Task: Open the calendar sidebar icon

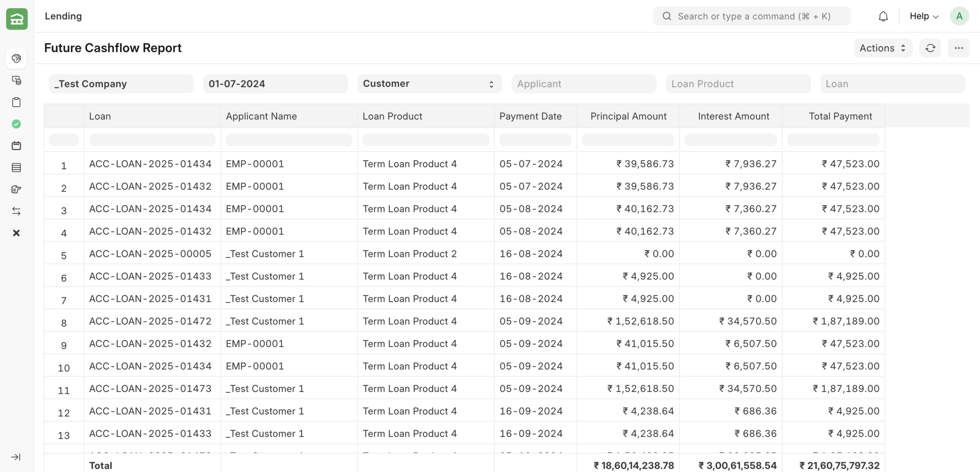Action: click(x=16, y=146)
